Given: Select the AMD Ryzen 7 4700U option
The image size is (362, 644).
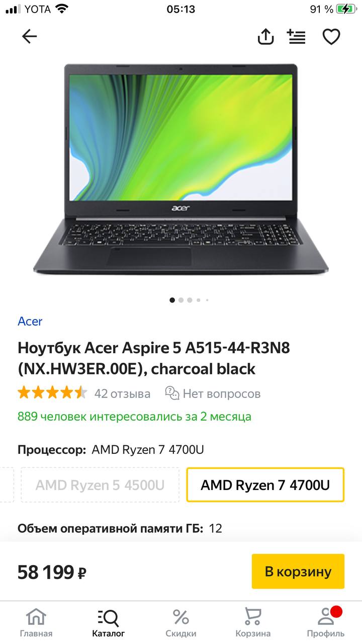Looking at the screenshot, I should [x=265, y=485].
